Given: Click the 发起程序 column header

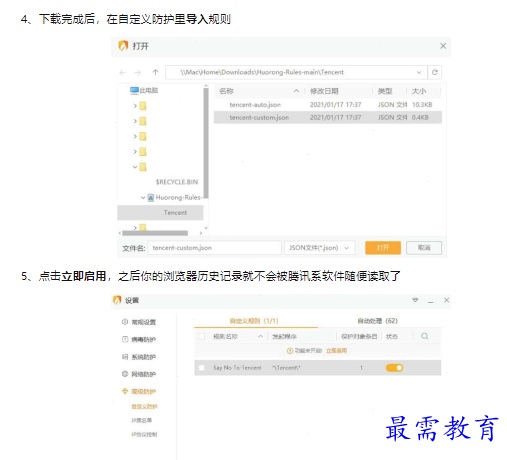Looking at the screenshot, I should tap(284, 336).
